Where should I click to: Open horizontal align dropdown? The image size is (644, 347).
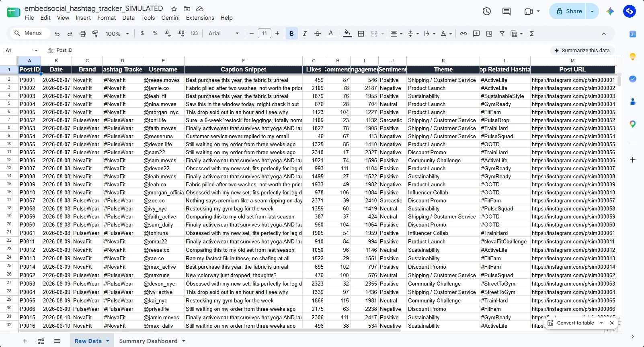pyautogui.click(x=397, y=34)
